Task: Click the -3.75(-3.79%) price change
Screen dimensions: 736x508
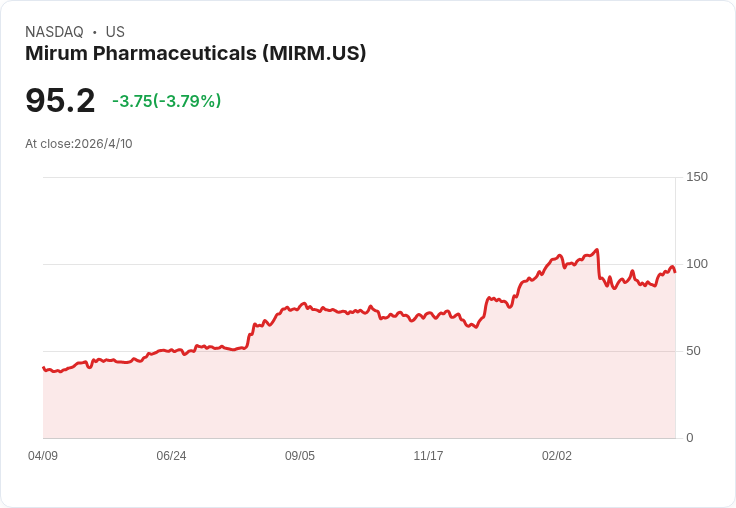Action: point(167,101)
